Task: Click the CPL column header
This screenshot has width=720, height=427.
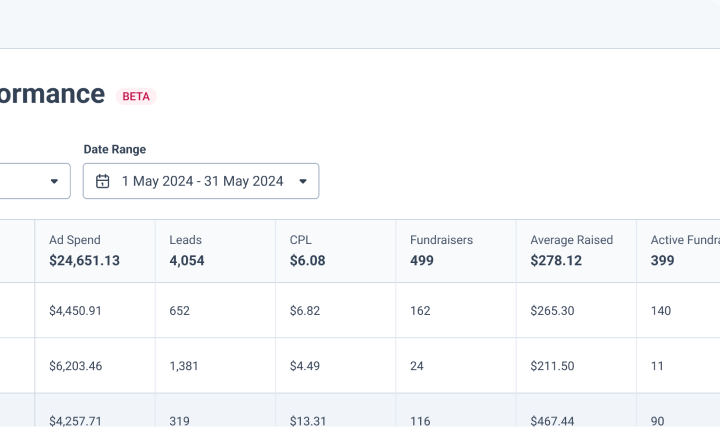Action: coord(301,240)
